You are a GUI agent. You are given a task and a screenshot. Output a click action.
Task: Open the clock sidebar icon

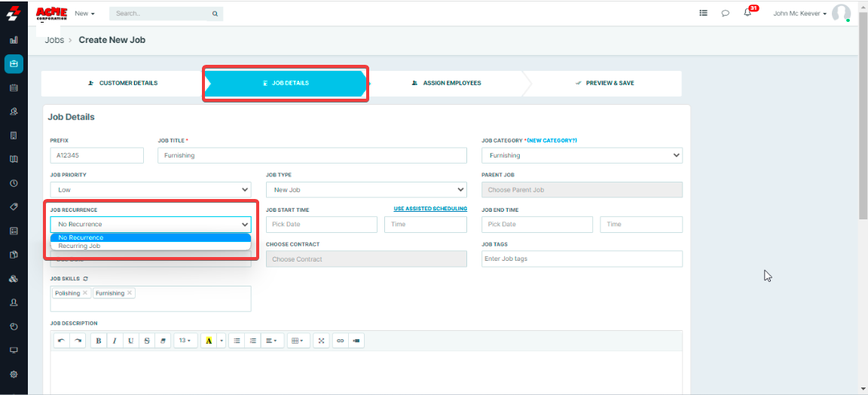(x=14, y=183)
